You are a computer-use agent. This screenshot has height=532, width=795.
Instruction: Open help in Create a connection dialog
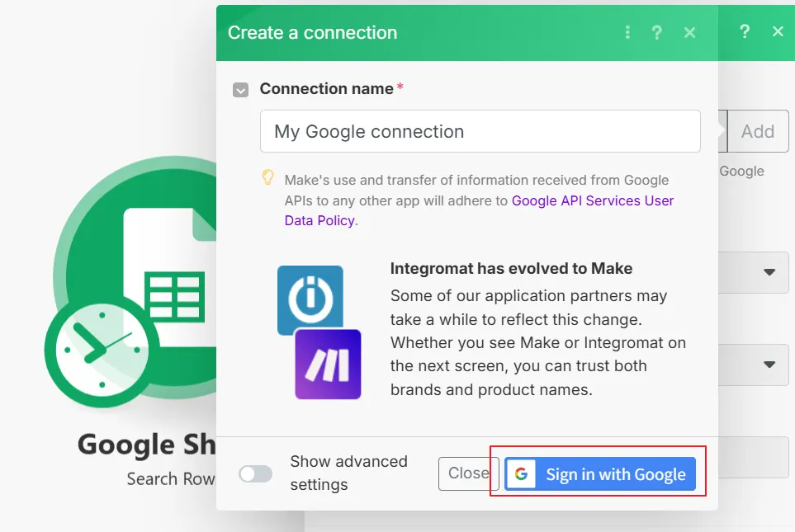pyautogui.click(x=656, y=32)
